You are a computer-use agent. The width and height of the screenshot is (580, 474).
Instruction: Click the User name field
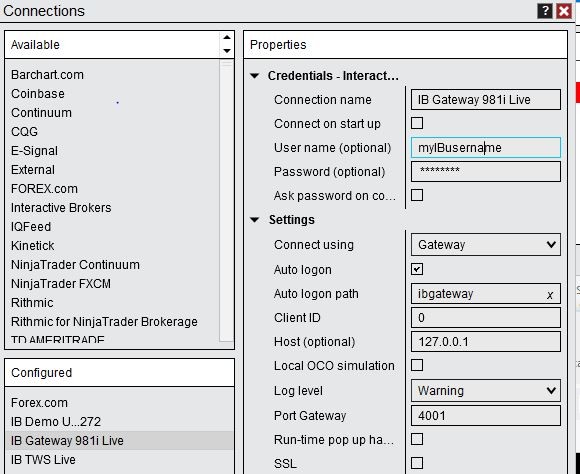[486, 148]
